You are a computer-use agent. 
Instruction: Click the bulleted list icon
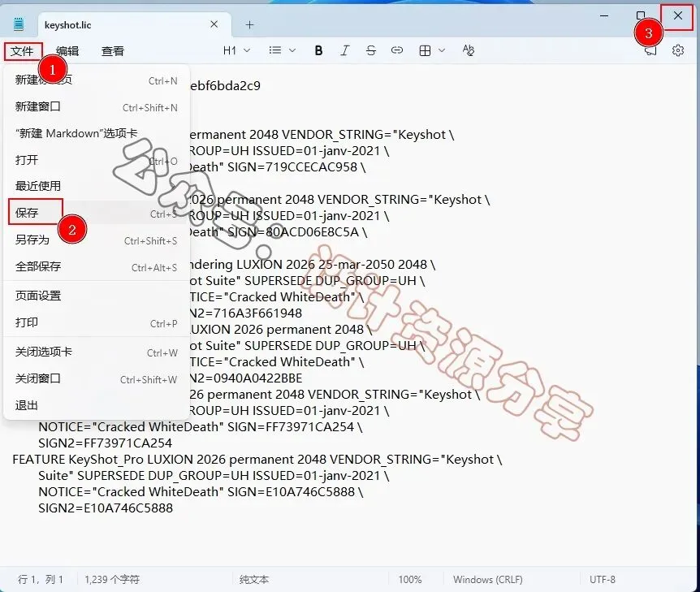[275, 50]
